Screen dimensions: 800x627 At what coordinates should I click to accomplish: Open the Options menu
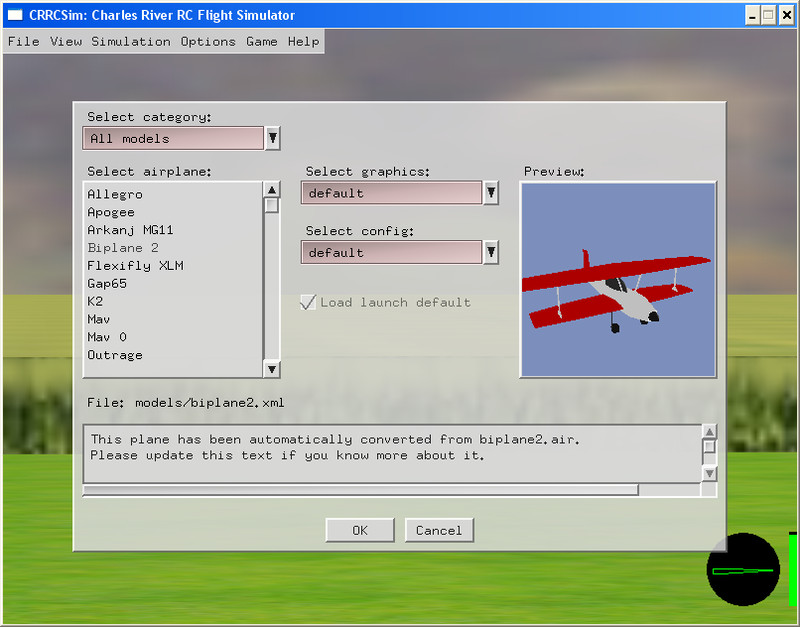click(x=208, y=41)
